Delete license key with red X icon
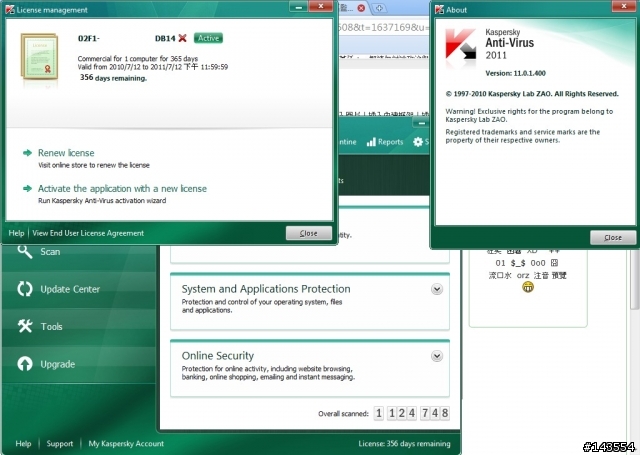This screenshot has width=640, height=455. [182, 38]
